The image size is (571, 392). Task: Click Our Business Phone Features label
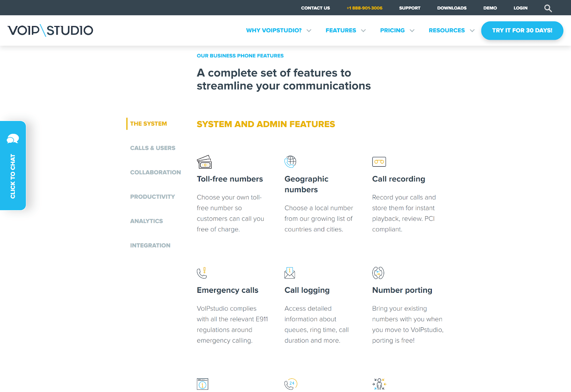tap(240, 56)
